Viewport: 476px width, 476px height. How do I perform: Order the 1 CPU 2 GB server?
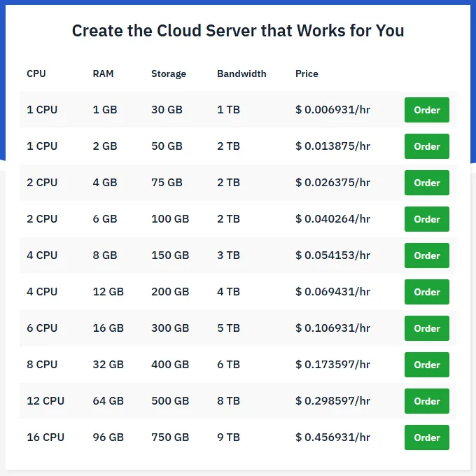[426, 146]
